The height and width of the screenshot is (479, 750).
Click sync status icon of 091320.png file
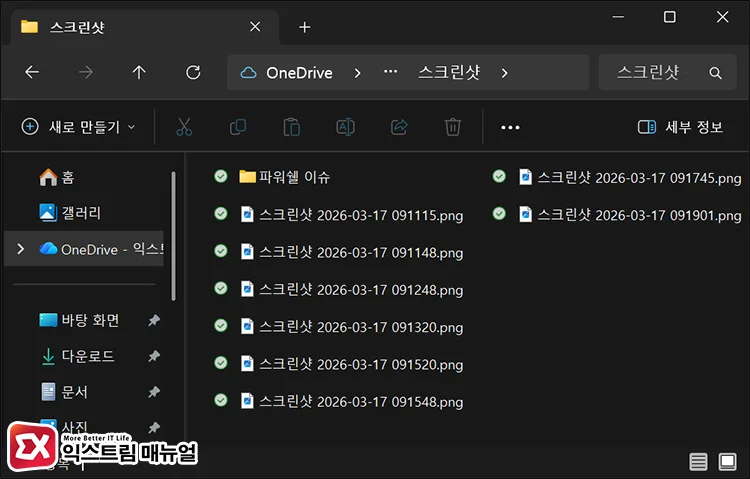coord(221,325)
